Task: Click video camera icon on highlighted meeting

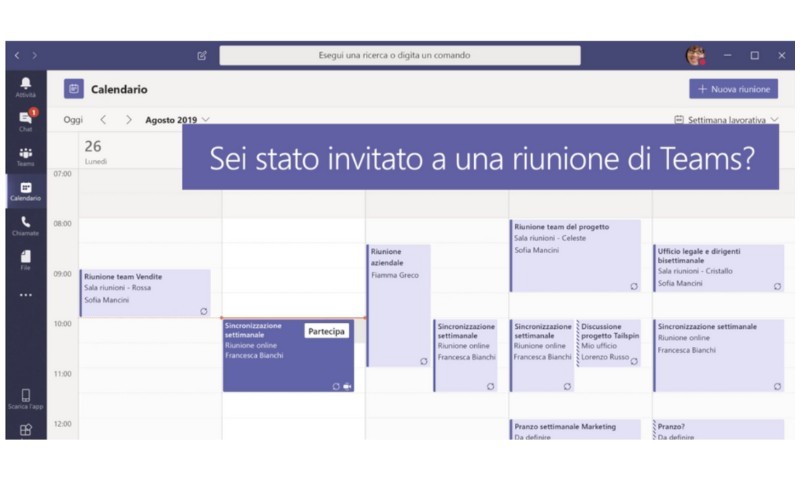Action: point(347,386)
